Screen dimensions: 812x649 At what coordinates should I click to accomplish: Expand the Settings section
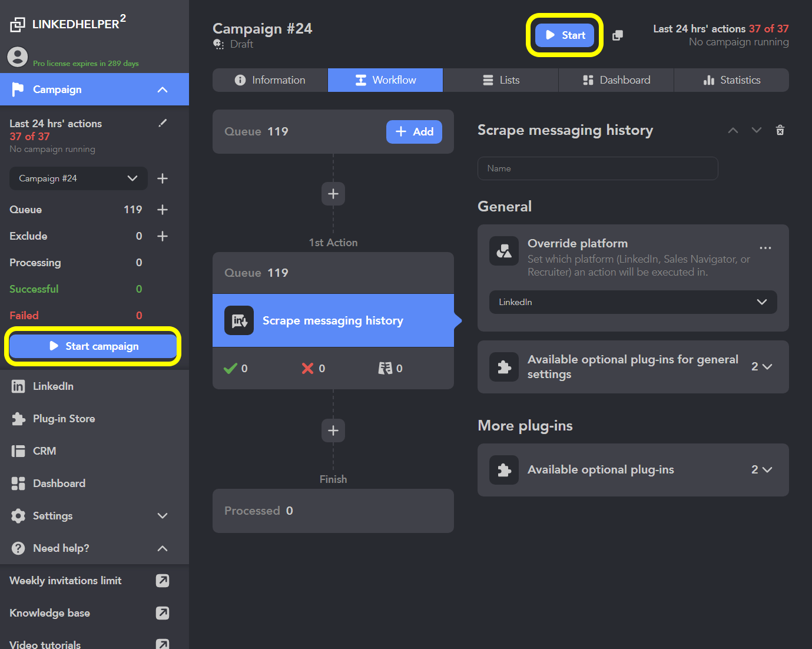(94, 516)
